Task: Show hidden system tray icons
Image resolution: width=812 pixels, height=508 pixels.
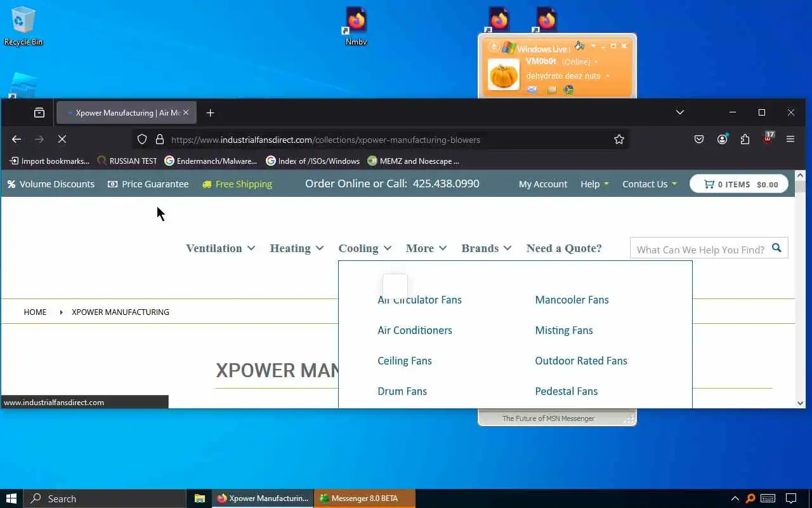Action: click(x=735, y=498)
